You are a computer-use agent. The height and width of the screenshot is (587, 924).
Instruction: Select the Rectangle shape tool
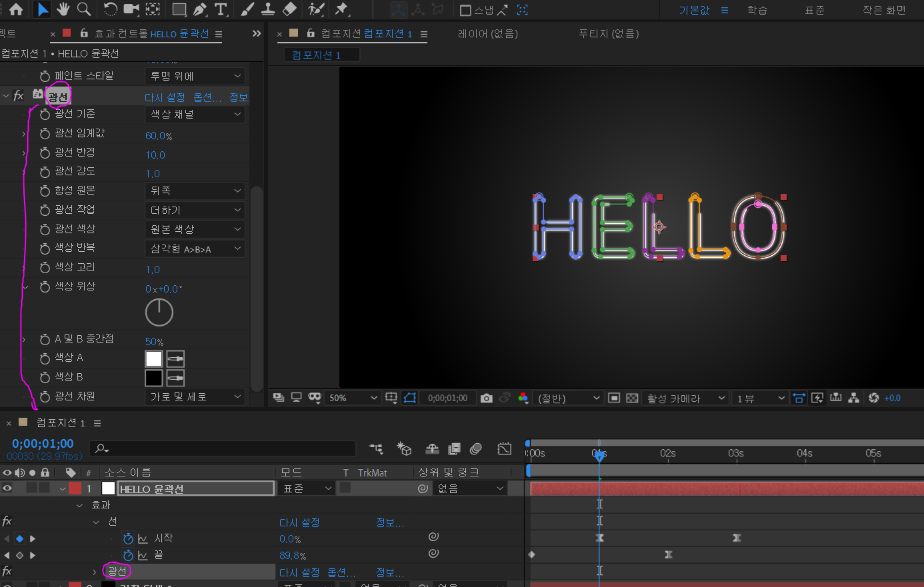point(179,9)
